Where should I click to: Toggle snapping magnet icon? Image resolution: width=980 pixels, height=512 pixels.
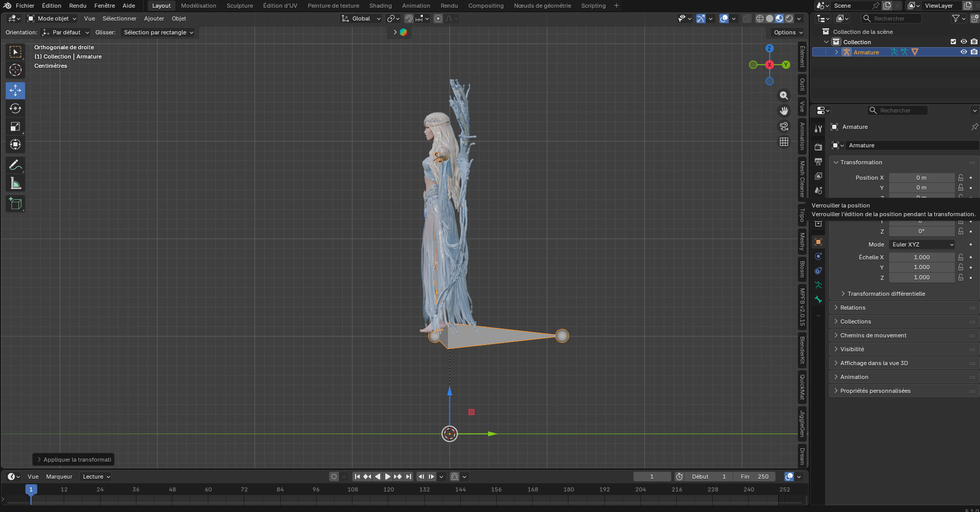click(x=408, y=18)
